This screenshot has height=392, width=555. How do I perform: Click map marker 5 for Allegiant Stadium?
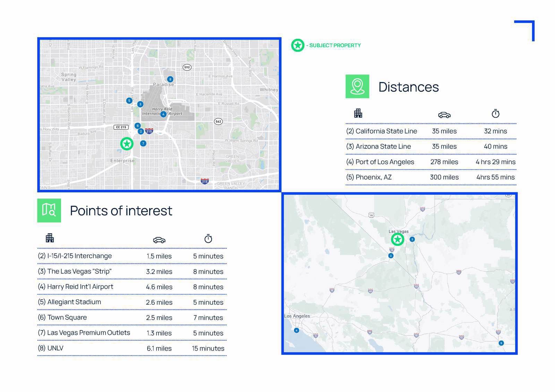tap(129, 101)
